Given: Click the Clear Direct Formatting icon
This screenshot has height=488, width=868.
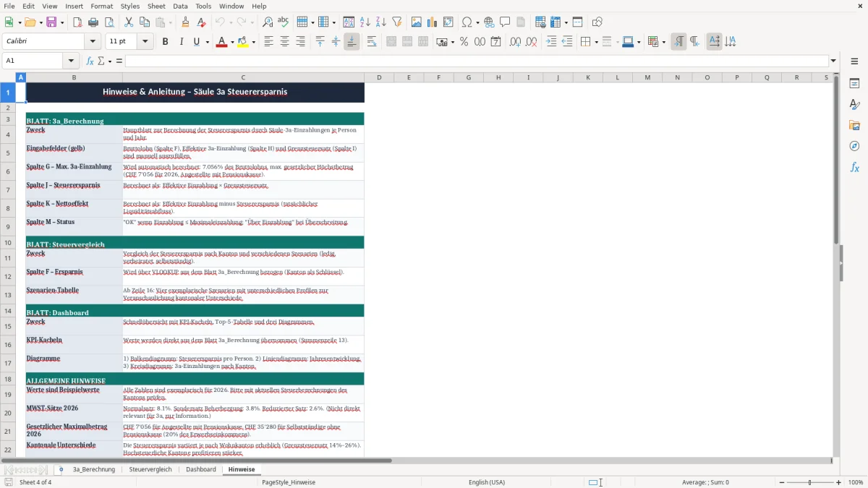Looking at the screenshot, I should click(x=203, y=22).
